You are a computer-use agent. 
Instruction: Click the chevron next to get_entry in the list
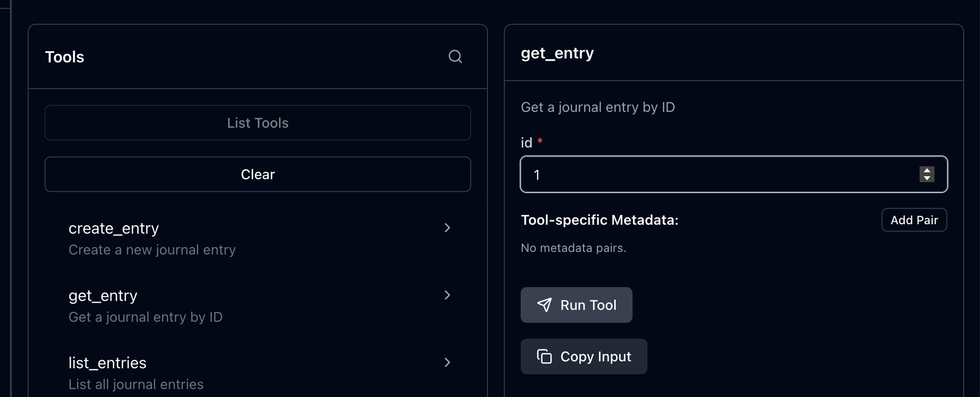tap(447, 295)
